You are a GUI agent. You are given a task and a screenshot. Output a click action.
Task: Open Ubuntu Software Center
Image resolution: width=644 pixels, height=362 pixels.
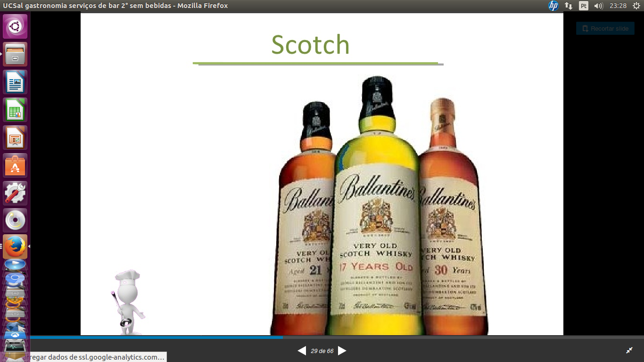[15, 165]
